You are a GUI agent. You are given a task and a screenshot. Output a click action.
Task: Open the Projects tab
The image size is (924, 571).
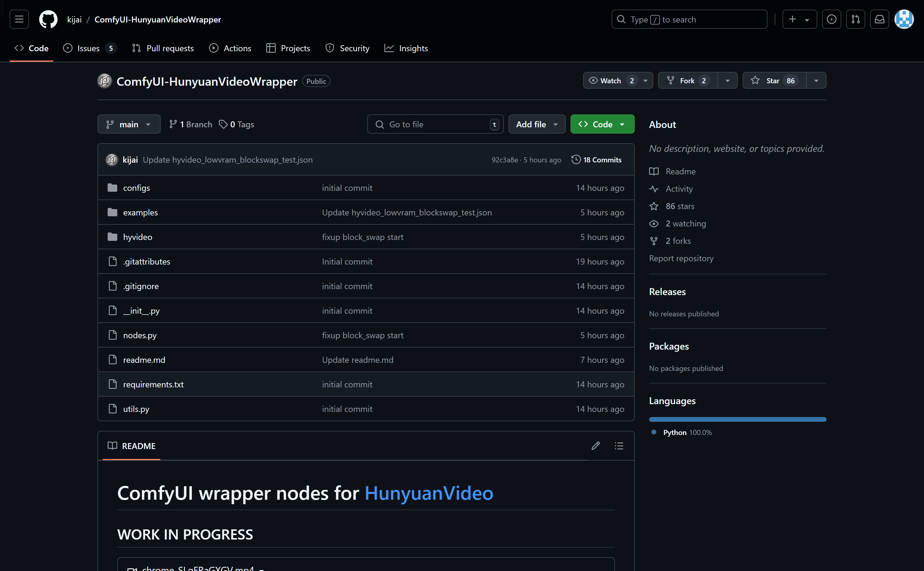288,48
